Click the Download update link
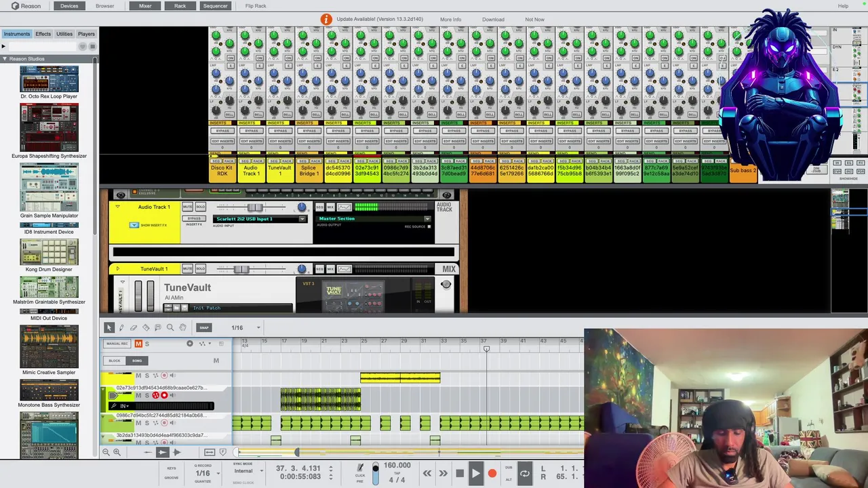This screenshot has width=868, height=488. tap(493, 20)
